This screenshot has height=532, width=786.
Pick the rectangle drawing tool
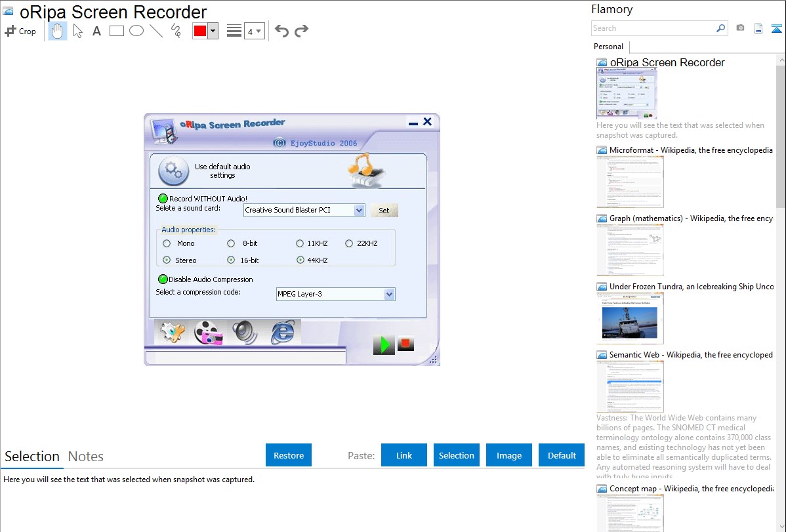click(x=116, y=31)
